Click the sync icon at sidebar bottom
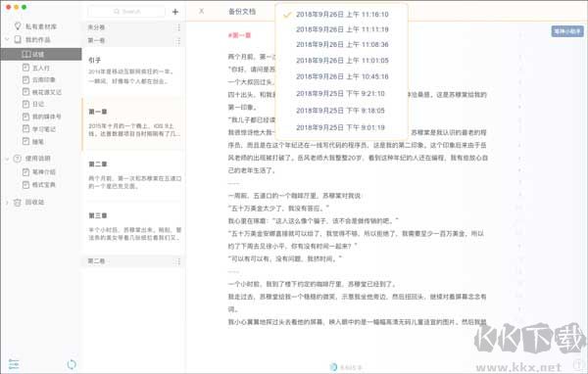 click(x=72, y=364)
